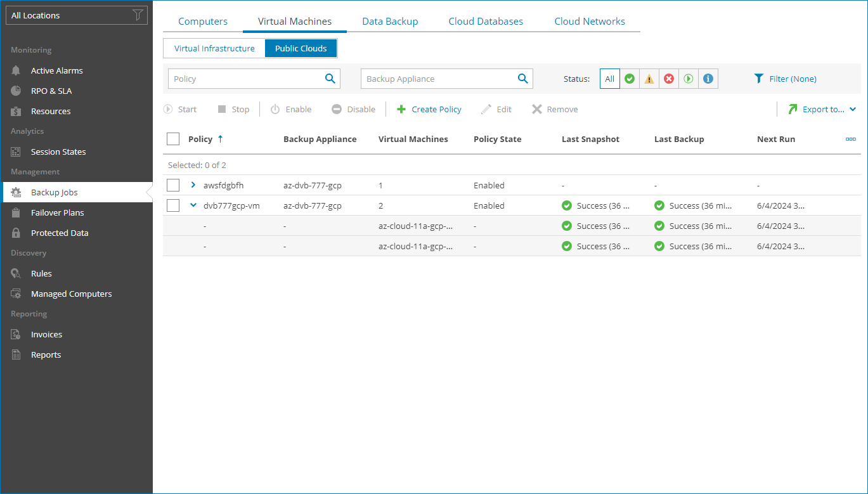Filter by Warning status icon
The image size is (868, 494).
pyautogui.click(x=649, y=79)
